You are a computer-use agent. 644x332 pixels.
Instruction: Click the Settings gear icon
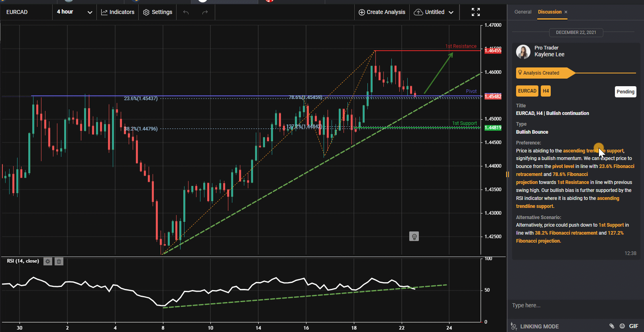pyautogui.click(x=146, y=12)
